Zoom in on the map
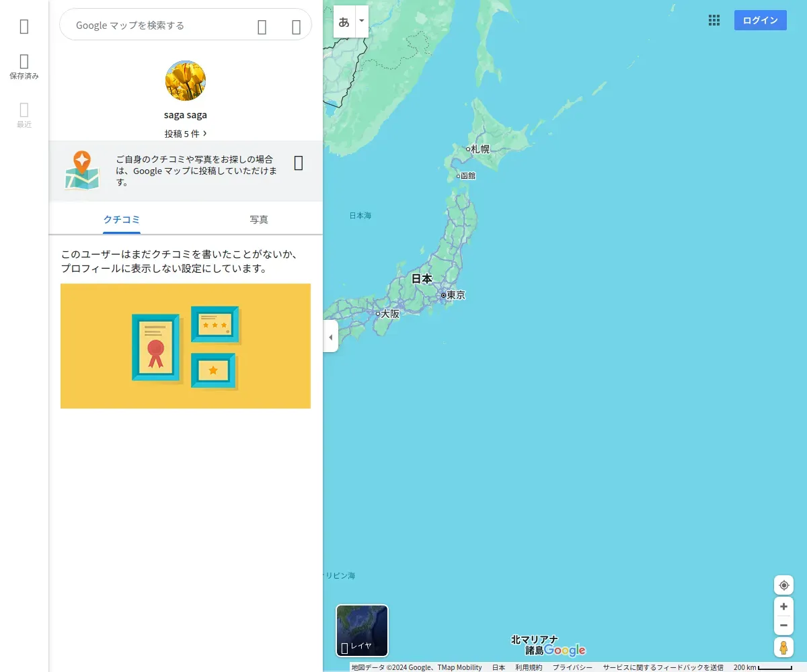The height and width of the screenshot is (672, 807). (783, 606)
